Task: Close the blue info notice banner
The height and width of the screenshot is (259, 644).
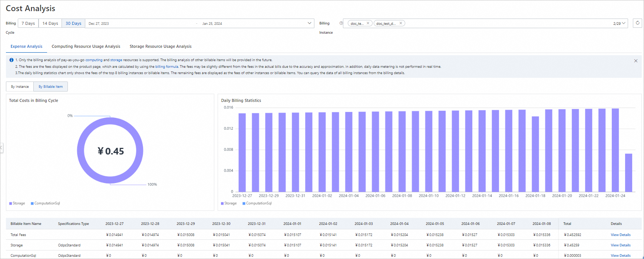Action: tap(635, 61)
